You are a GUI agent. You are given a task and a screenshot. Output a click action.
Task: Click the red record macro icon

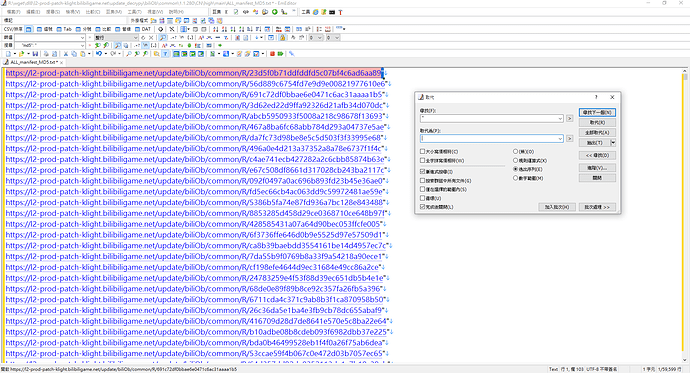(272, 54)
